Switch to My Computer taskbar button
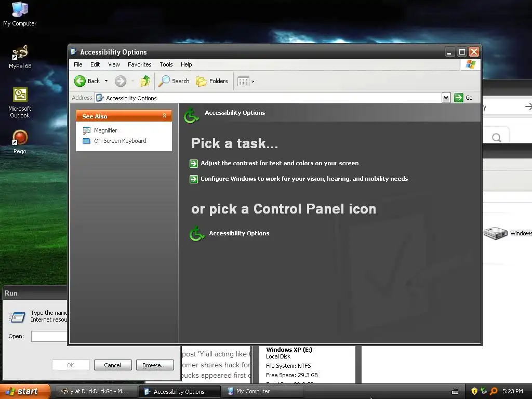 point(262,392)
